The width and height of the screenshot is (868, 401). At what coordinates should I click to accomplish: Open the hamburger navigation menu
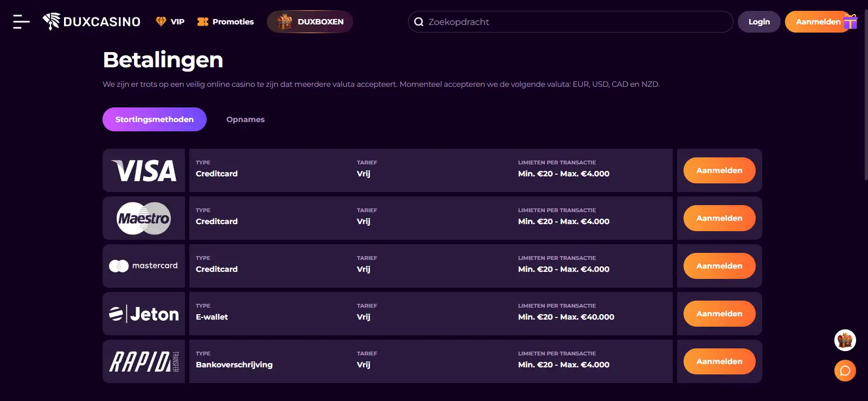(x=21, y=22)
